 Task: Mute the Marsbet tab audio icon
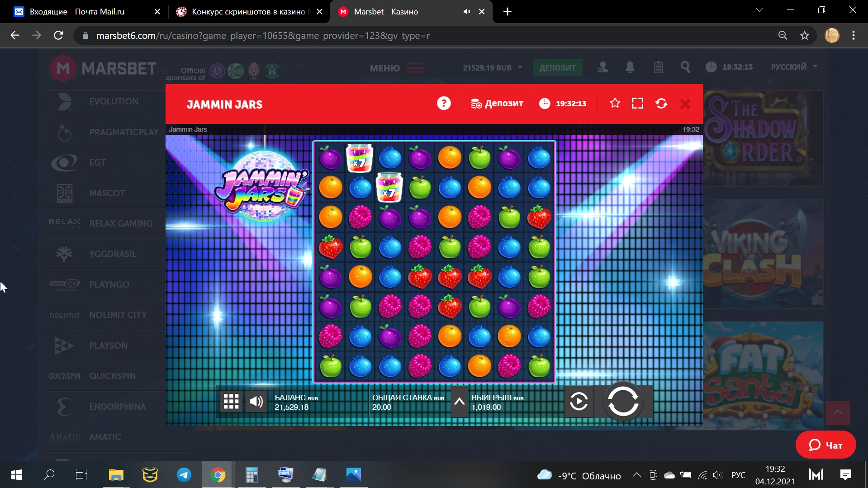pos(467,12)
